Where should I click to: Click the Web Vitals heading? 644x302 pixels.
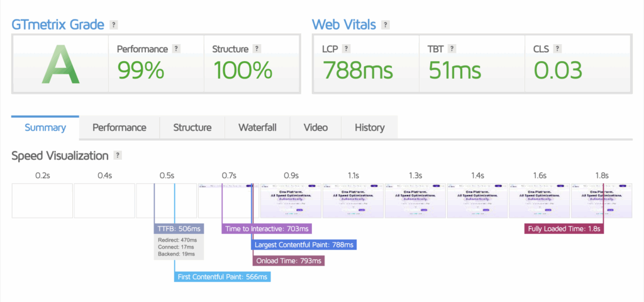pyautogui.click(x=344, y=25)
